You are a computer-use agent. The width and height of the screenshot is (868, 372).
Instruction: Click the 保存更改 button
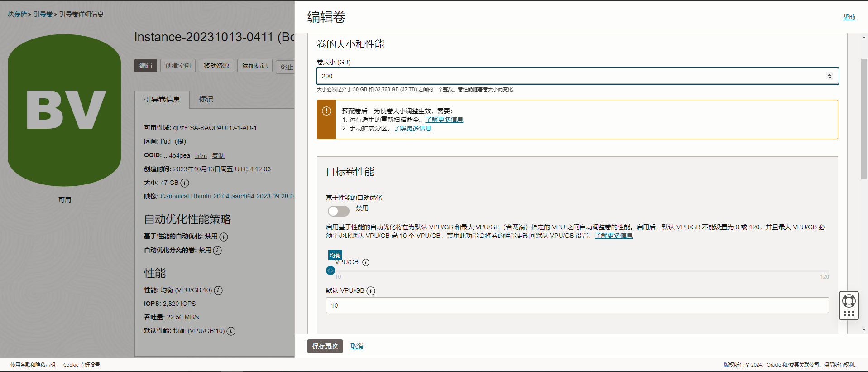pos(325,346)
